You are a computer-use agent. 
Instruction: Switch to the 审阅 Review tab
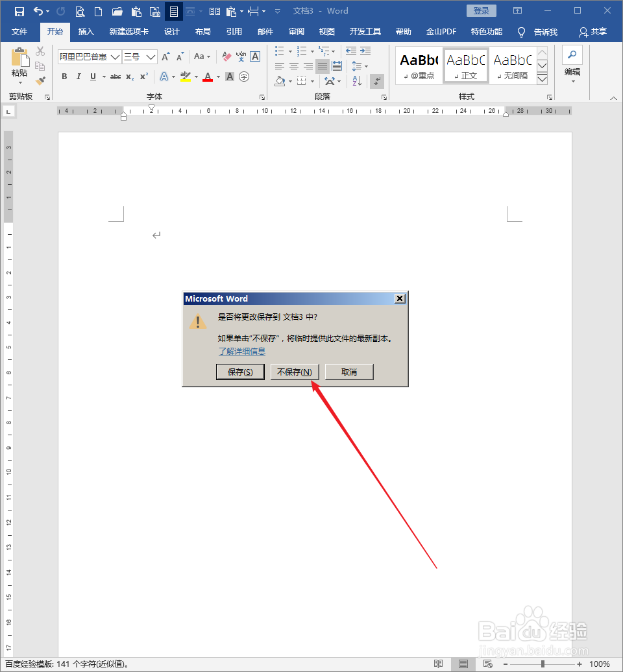pos(297,32)
